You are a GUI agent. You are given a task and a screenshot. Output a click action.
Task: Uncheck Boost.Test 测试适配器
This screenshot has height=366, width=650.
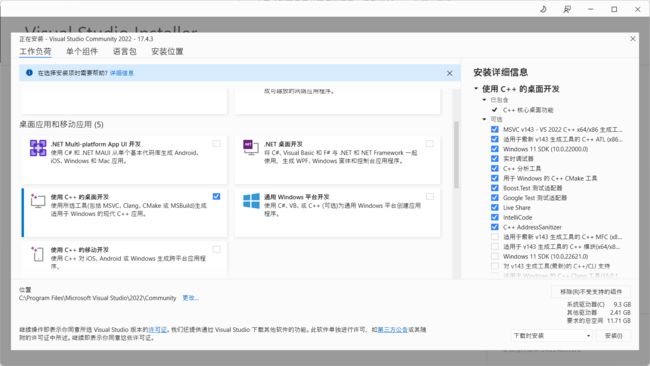pos(495,188)
